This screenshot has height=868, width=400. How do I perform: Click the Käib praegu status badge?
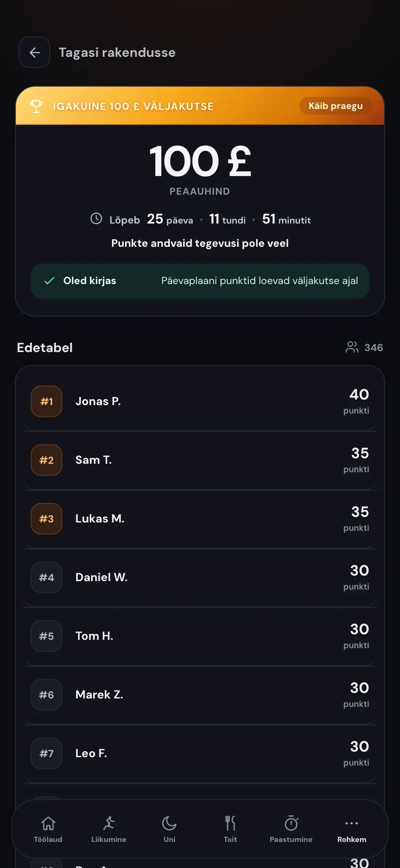pyautogui.click(x=335, y=106)
